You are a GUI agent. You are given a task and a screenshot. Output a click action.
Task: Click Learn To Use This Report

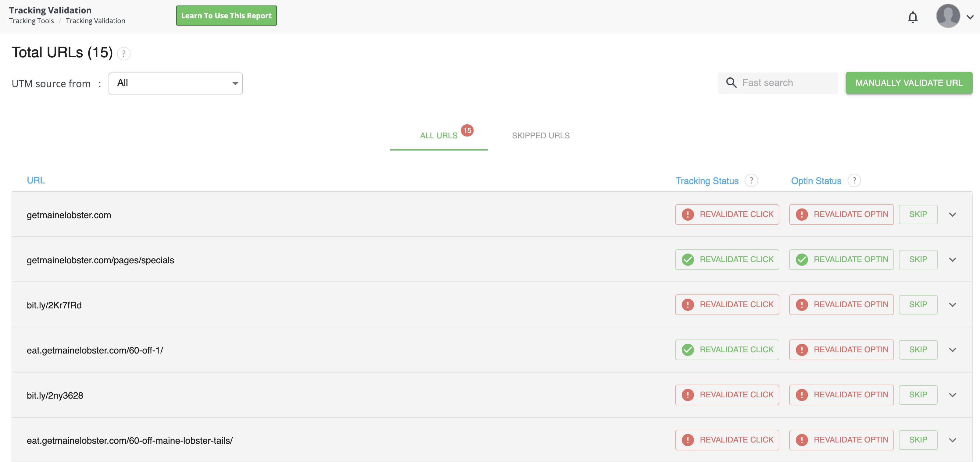[x=226, y=16]
